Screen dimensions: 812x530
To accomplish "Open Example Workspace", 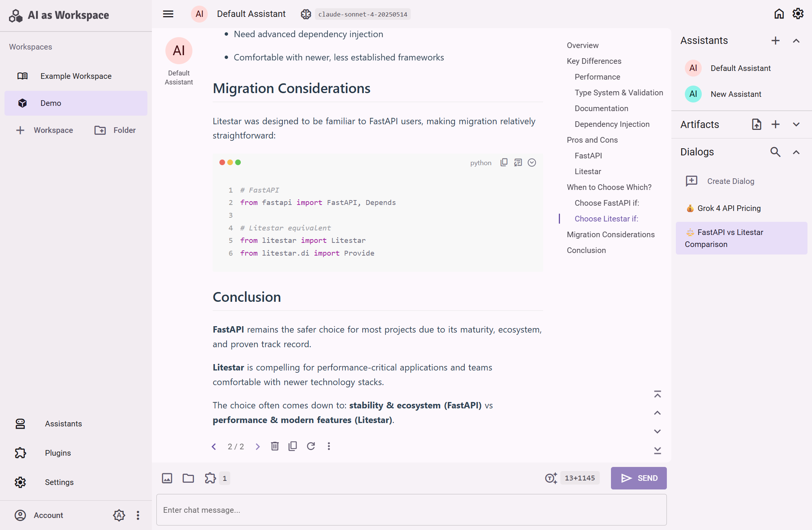I will [76, 76].
